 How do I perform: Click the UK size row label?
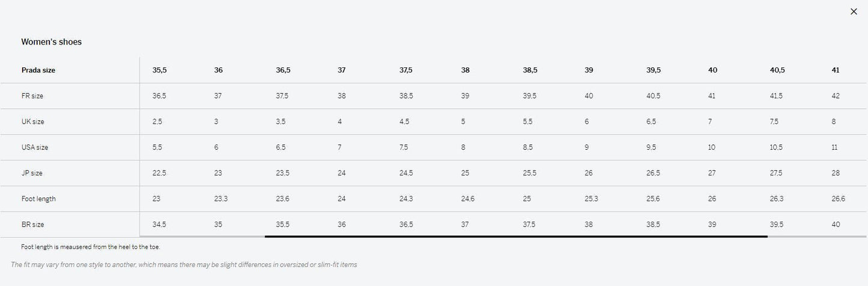coord(33,122)
